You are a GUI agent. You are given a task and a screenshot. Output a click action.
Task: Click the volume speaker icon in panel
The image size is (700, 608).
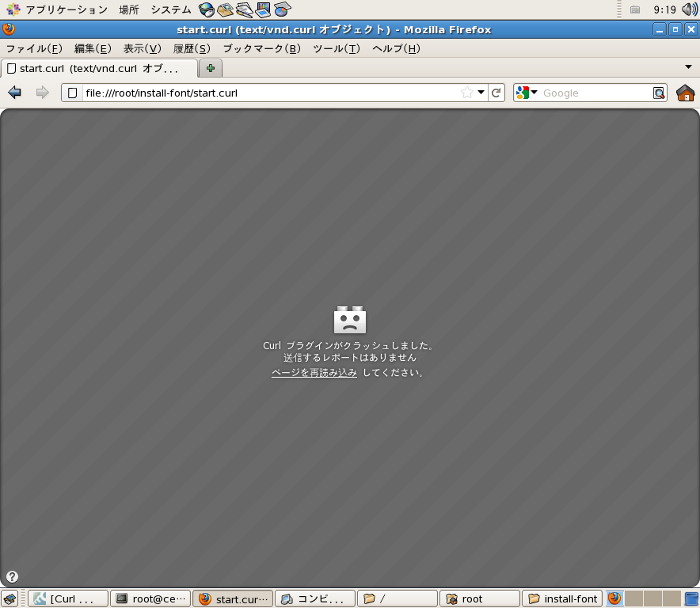pos(688,9)
